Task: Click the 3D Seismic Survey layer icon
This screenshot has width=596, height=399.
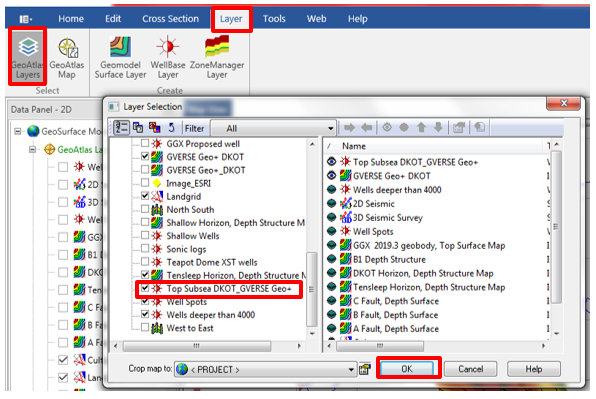Action: click(x=346, y=217)
